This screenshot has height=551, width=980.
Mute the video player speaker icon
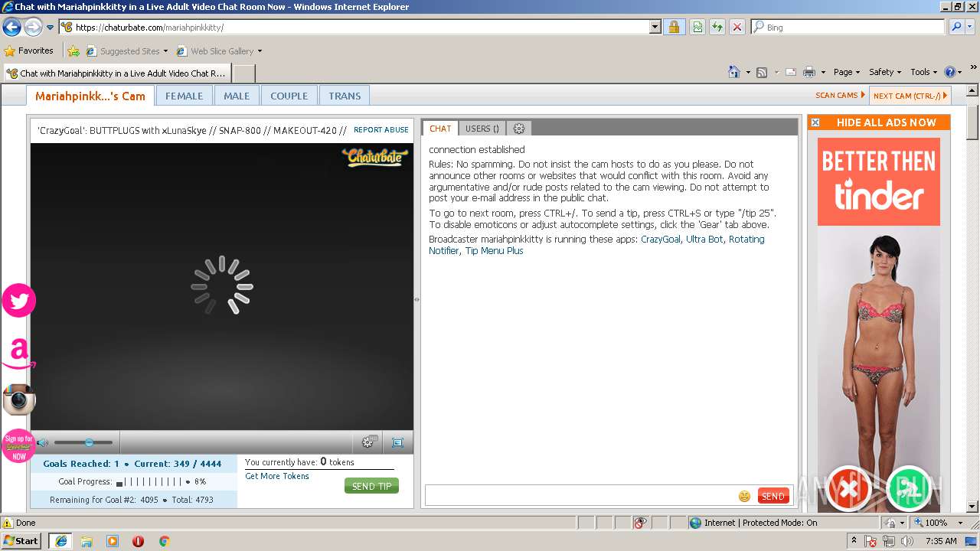[x=42, y=442]
